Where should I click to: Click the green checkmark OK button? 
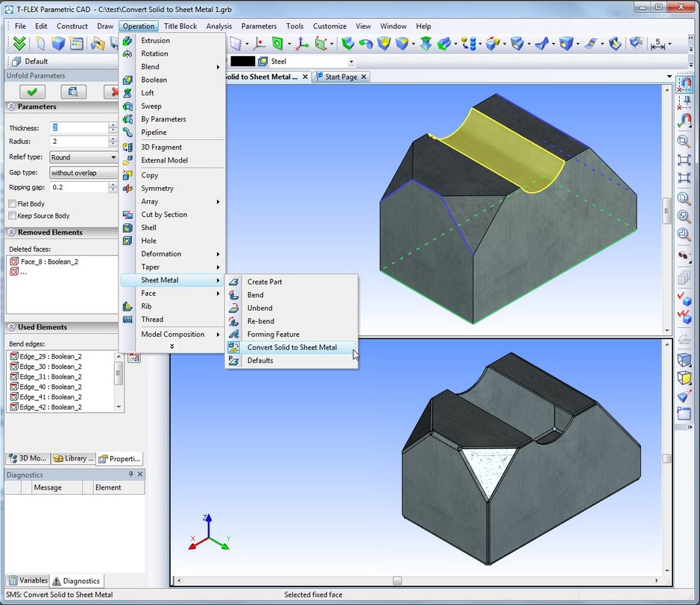point(32,92)
